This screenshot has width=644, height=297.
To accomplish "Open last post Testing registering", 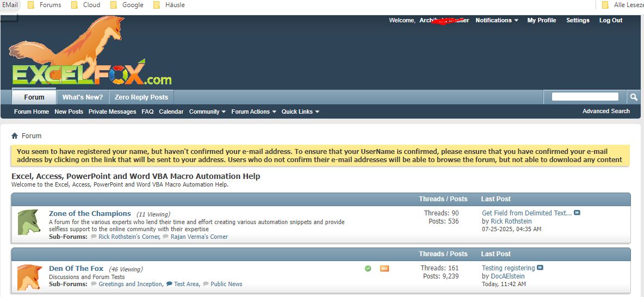I will click(509, 268).
